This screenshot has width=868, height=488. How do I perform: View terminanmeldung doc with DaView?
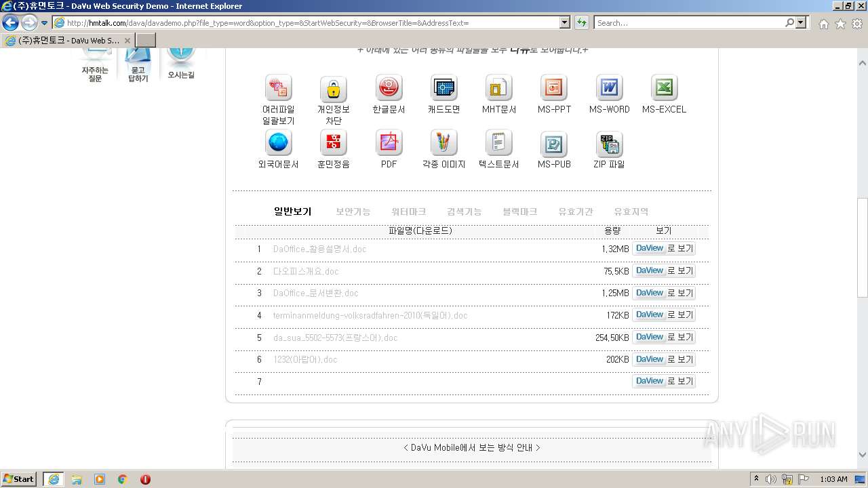click(x=664, y=315)
